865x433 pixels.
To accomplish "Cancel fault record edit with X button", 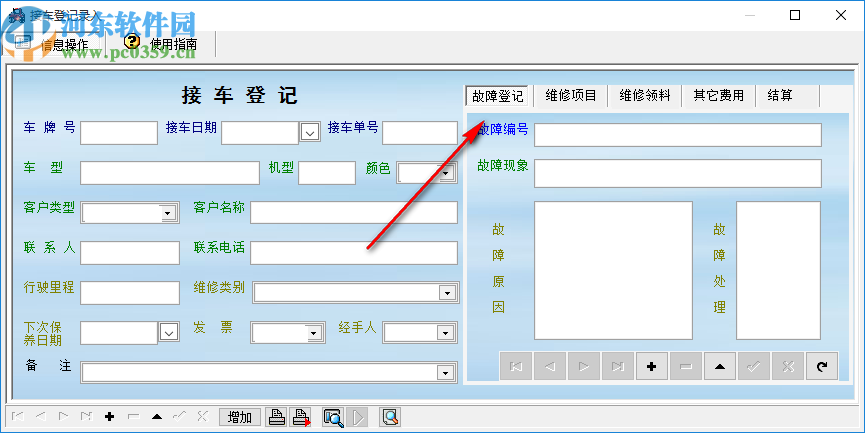I will click(x=788, y=366).
